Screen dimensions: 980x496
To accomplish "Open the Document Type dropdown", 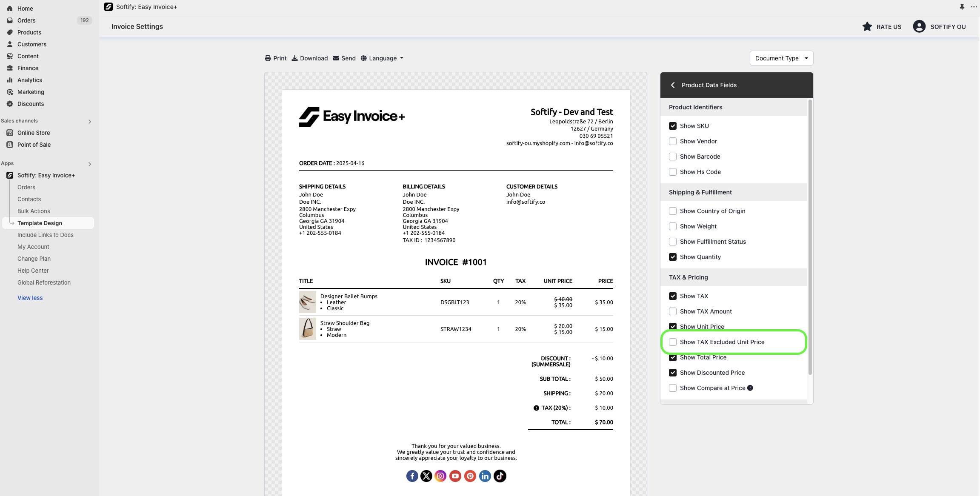I will 781,58.
